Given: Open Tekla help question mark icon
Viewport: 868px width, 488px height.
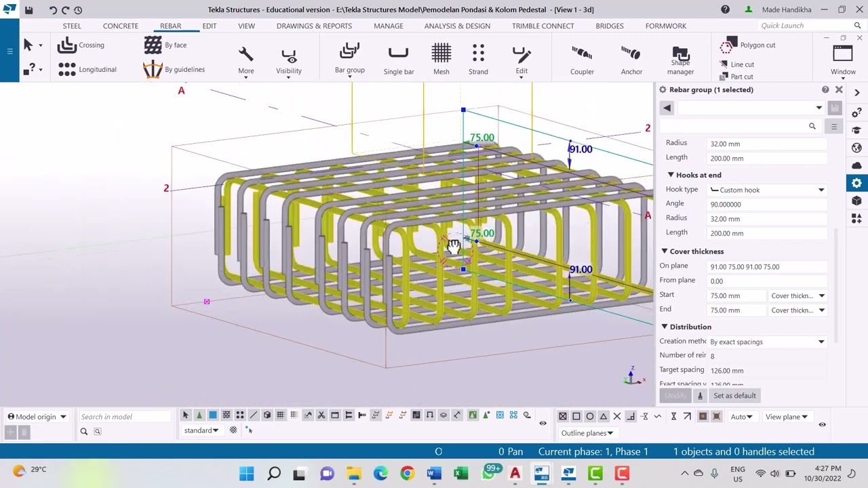Looking at the screenshot, I should pos(726,9).
